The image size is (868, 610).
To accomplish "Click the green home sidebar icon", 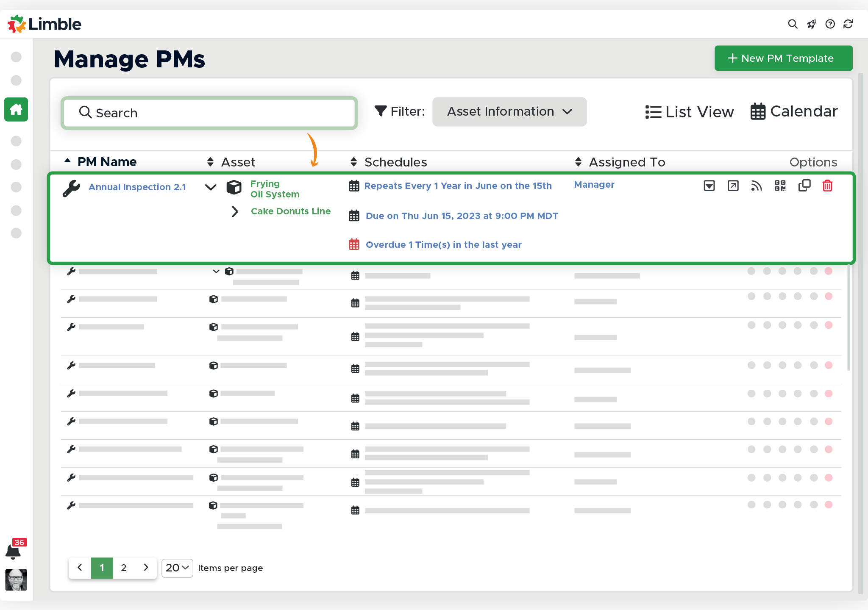I will pos(16,110).
